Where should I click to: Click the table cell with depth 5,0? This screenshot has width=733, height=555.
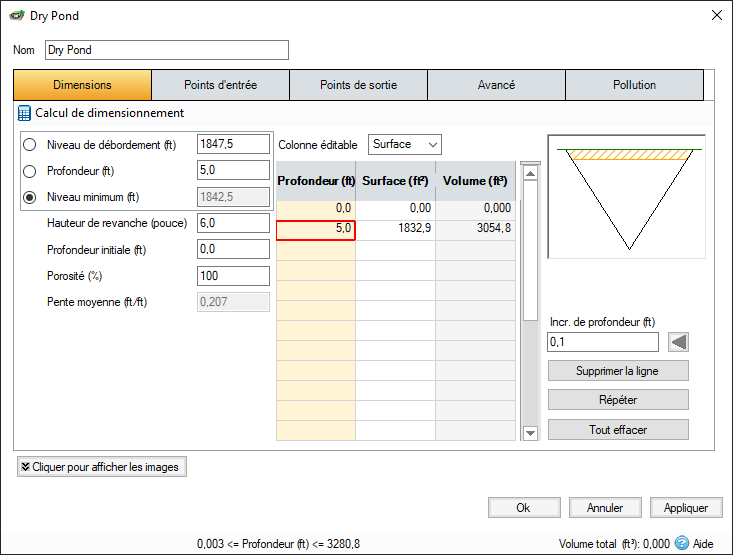tap(316, 231)
